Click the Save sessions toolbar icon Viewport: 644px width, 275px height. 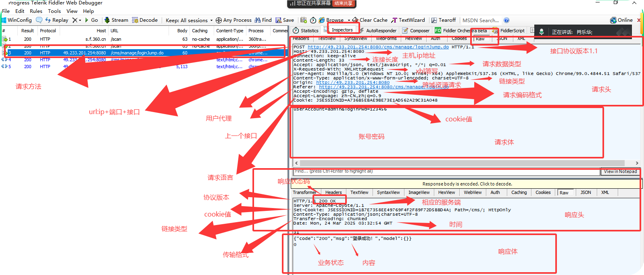pyautogui.click(x=285, y=20)
